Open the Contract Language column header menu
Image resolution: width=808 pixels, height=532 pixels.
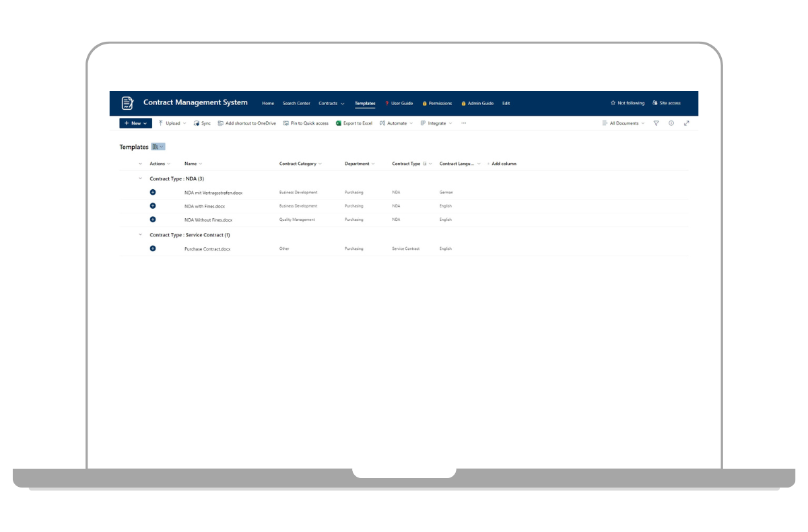(x=460, y=164)
